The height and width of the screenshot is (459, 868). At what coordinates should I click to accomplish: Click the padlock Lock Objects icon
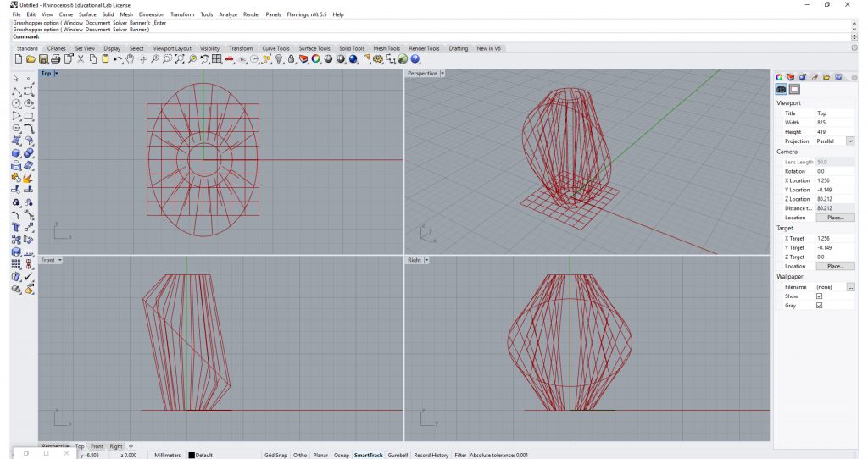[x=292, y=59]
